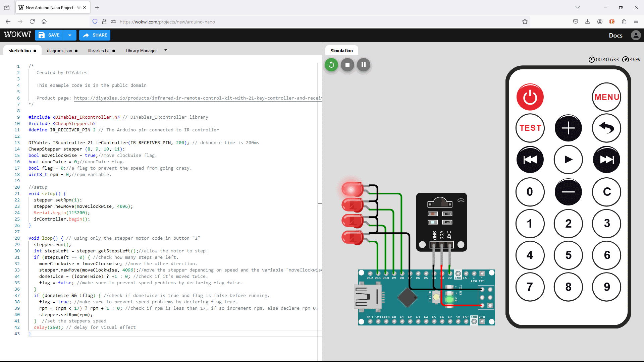
Task: Click the Wokwi logo
Action: click(17, 34)
